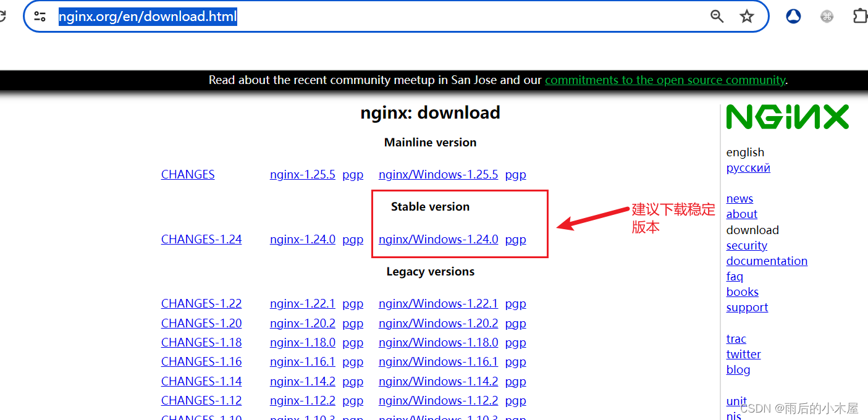Open pgp signature next to nginx-1.24.0
Screen dimensions: 868x420
[x=353, y=240]
